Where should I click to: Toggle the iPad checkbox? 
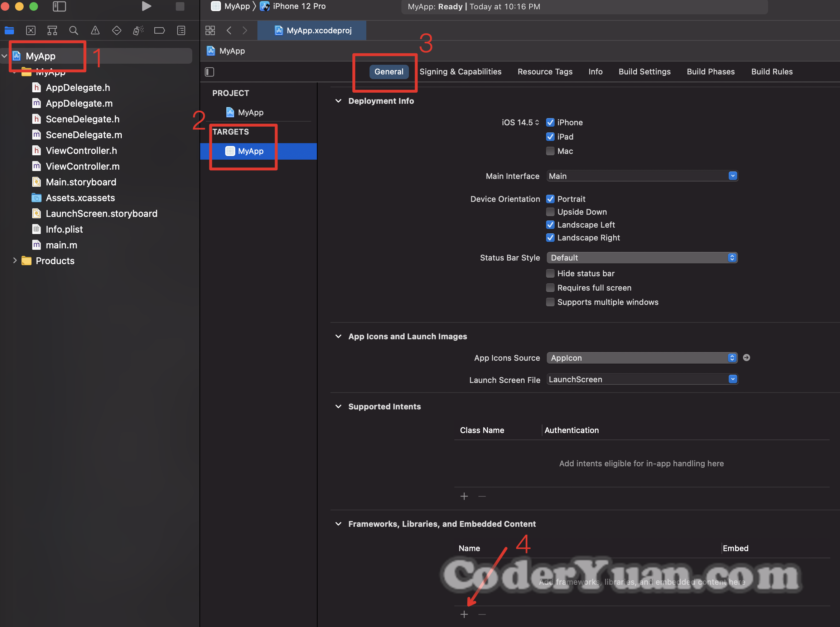tap(550, 137)
